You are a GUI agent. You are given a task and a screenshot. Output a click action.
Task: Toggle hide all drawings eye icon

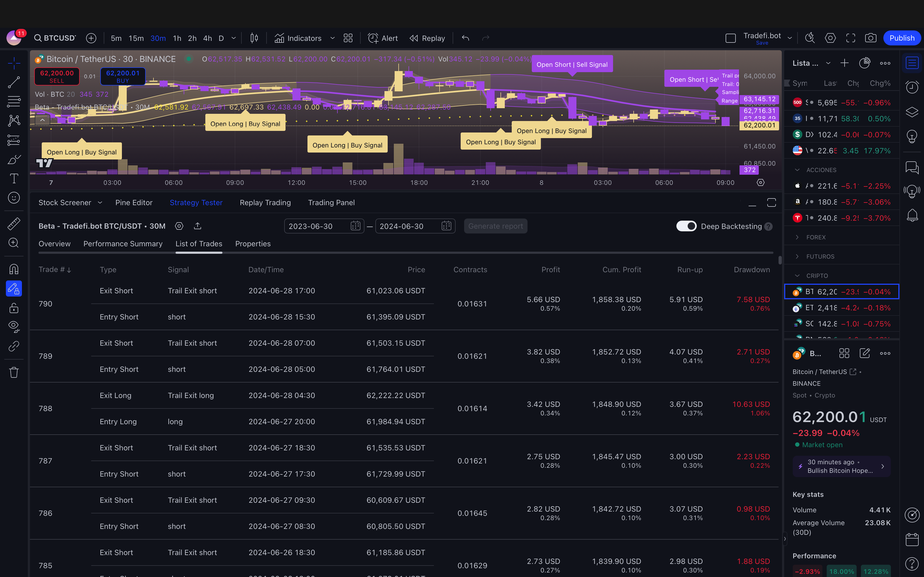pyautogui.click(x=14, y=327)
